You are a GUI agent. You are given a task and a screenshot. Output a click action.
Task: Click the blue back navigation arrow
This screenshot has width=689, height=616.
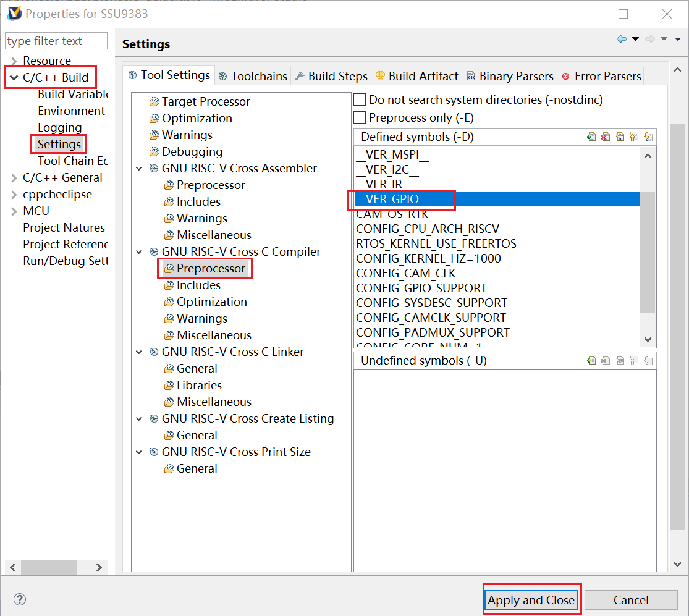coord(622,40)
